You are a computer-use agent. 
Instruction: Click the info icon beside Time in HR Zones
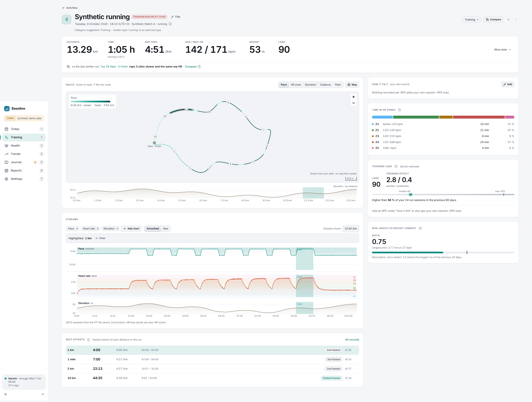(399, 110)
